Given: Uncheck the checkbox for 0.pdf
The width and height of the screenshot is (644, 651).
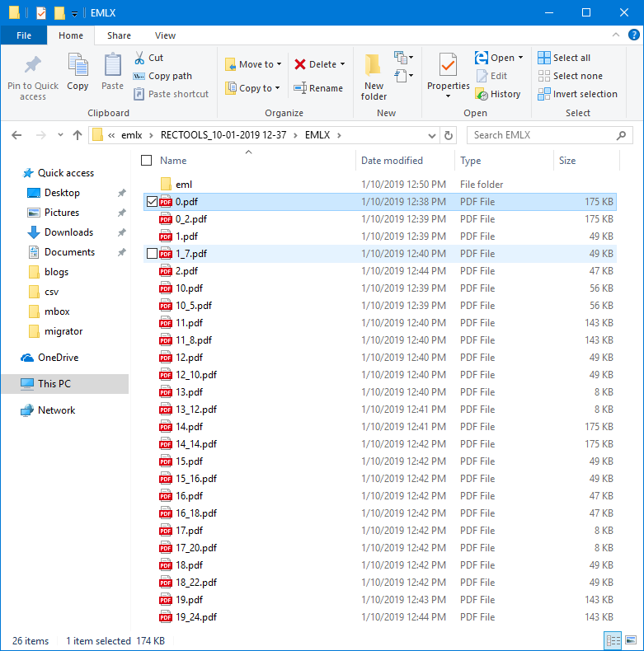Looking at the screenshot, I should tap(152, 202).
